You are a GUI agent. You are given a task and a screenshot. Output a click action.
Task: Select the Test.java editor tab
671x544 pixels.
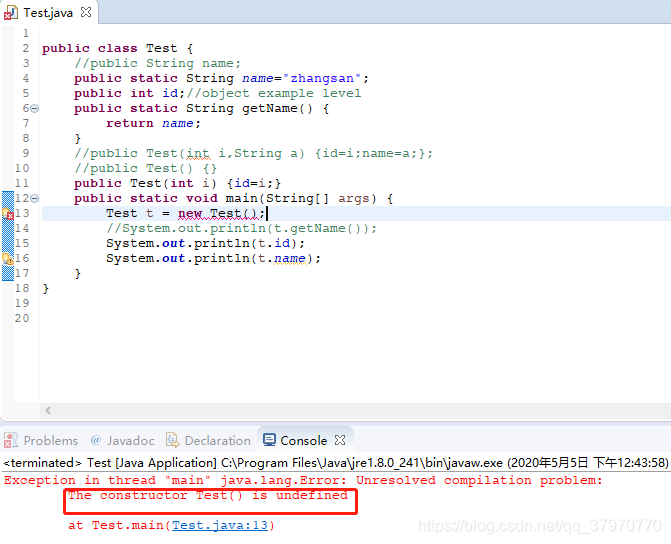click(48, 12)
